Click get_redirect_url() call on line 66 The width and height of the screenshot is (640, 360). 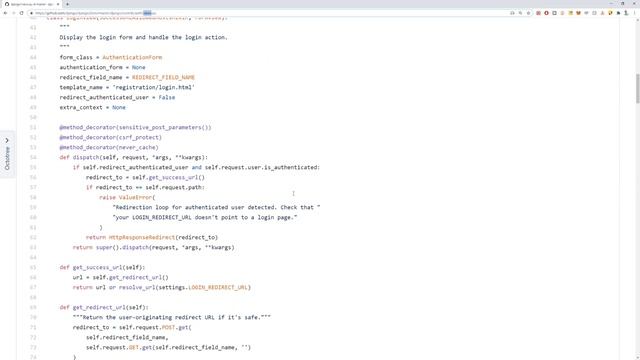tap(138, 277)
